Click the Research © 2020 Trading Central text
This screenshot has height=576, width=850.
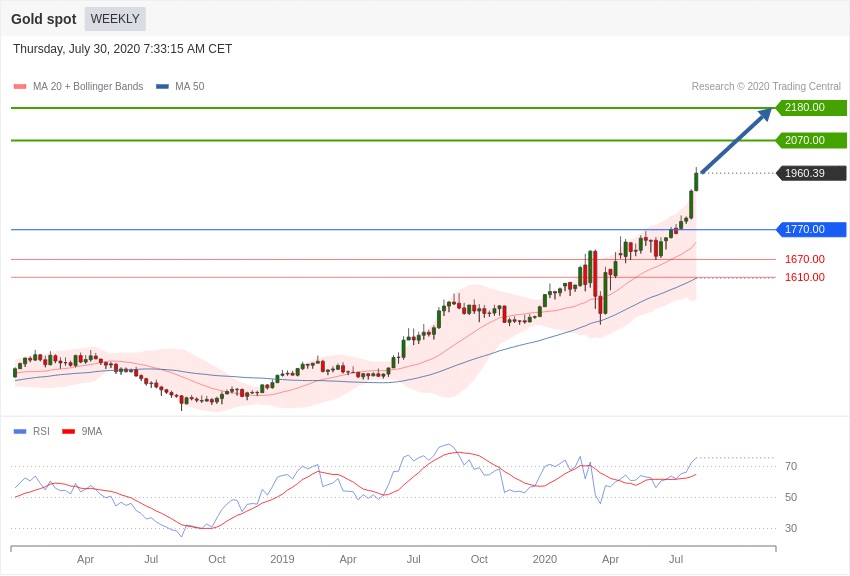tap(766, 86)
